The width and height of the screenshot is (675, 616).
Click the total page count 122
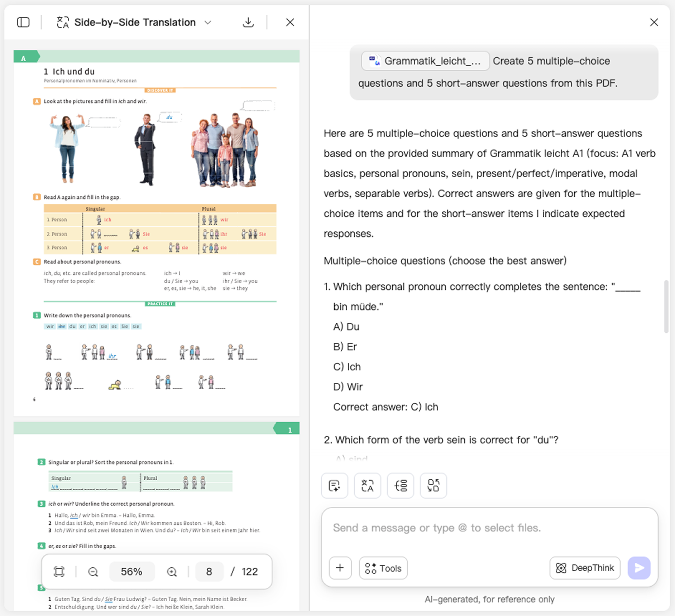pos(249,572)
